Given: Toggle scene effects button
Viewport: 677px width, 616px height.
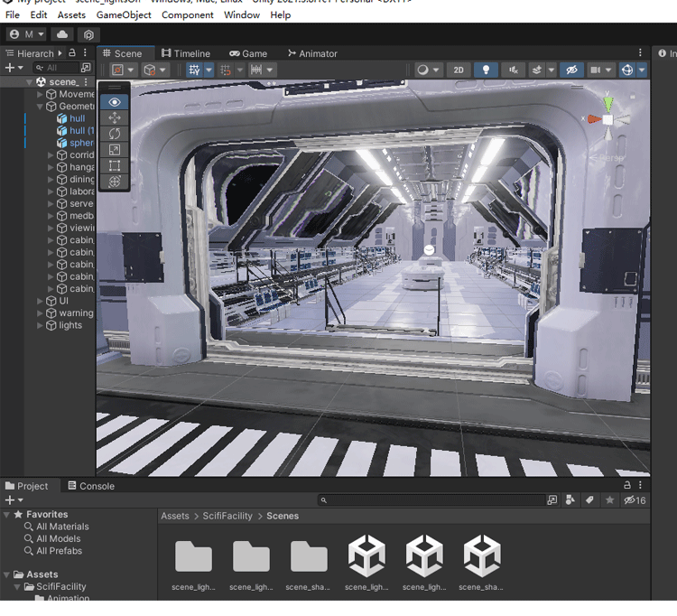Looking at the screenshot, I should pyautogui.click(x=537, y=70).
